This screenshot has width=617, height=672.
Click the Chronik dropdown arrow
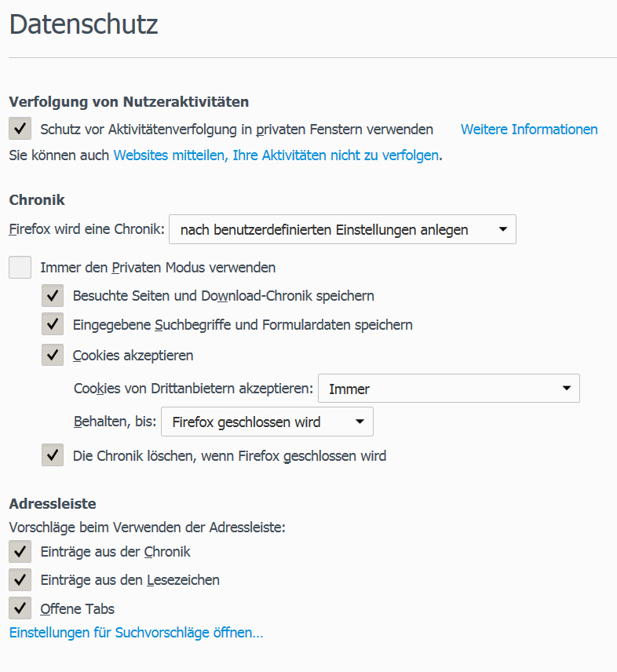point(502,229)
